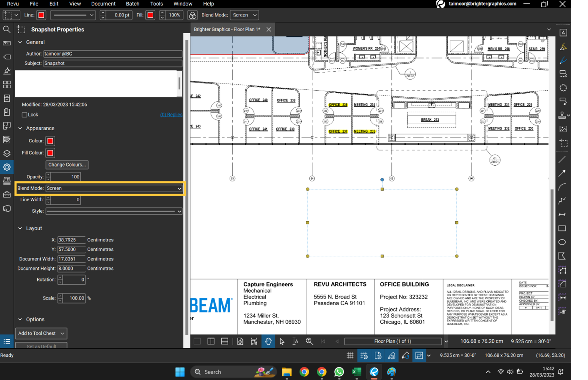This screenshot has width=588, height=380.
Task: Open the Blend Mode dropdown
Action: [114, 188]
